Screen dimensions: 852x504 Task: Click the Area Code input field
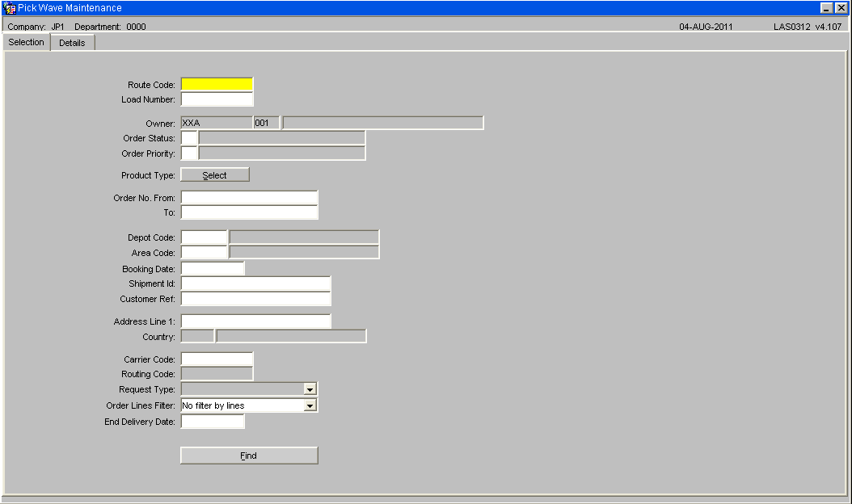(x=205, y=253)
